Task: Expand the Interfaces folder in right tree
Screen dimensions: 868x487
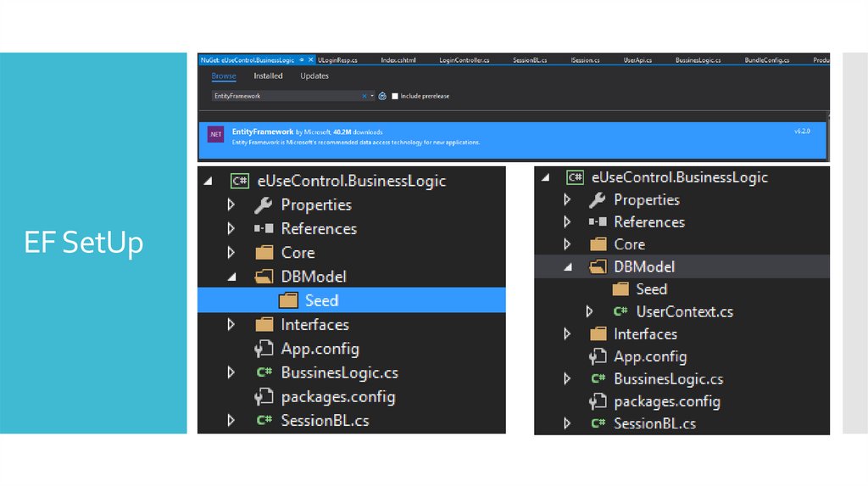Action: (x=566, y=334)
